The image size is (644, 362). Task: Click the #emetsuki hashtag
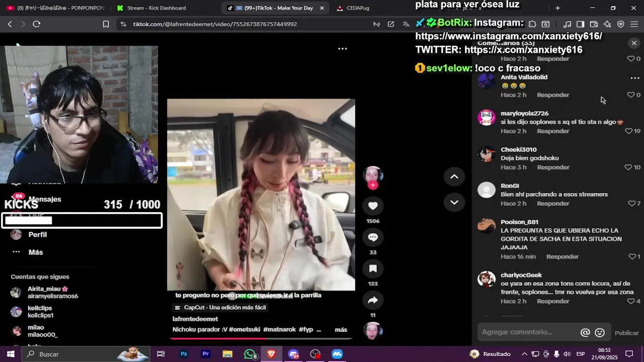point(245,330)
